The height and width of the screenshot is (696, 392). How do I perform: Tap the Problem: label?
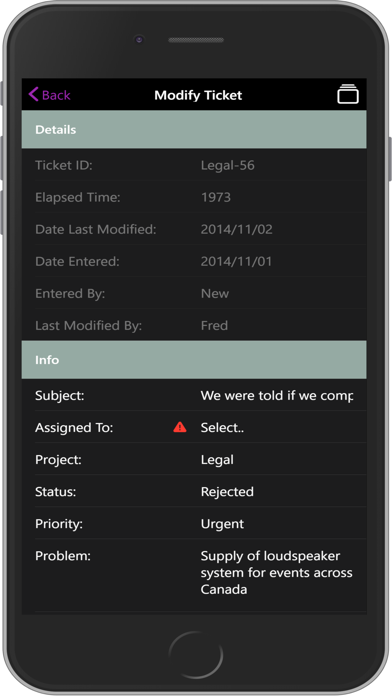point(63,556)
